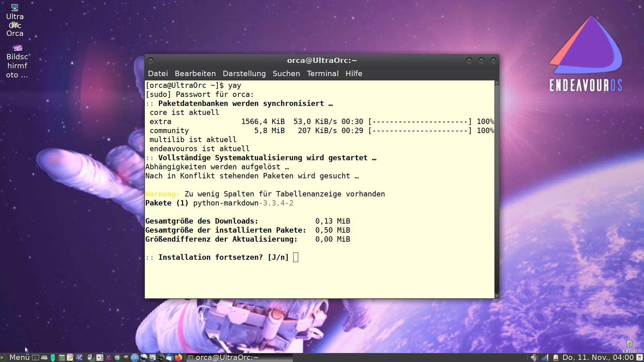Open the playing cards game launcher
Screen dimensions: 644x362
pos(100,358)
